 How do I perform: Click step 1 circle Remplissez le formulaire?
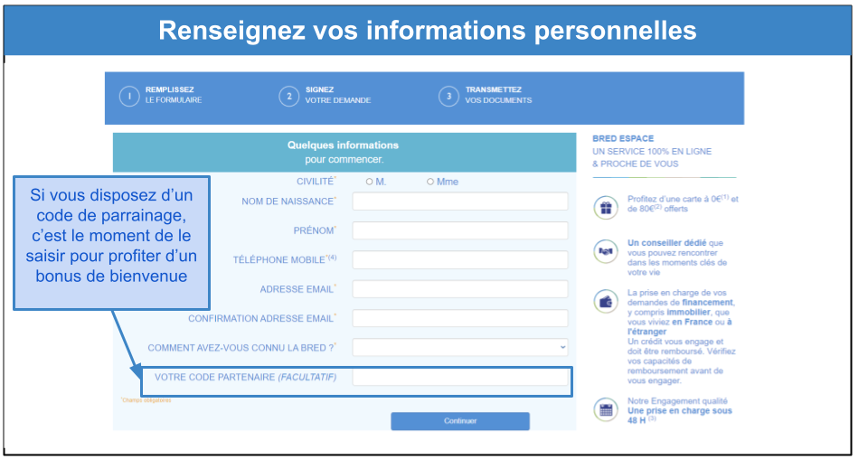pyautogui.click(x=129, y=96)
